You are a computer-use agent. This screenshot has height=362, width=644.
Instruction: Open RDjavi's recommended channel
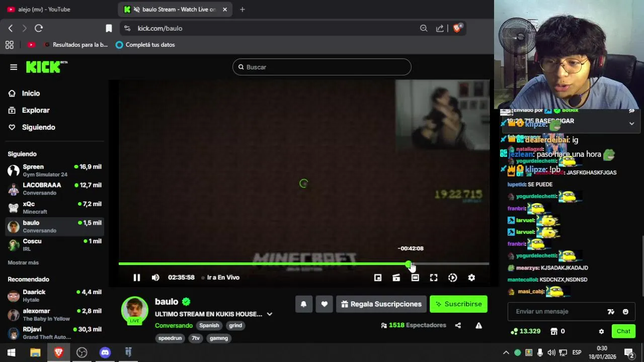click(54, 333)
